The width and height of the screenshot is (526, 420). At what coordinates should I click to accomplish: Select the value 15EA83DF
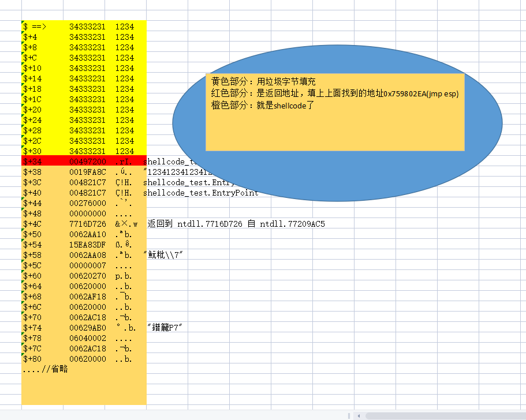88,245
